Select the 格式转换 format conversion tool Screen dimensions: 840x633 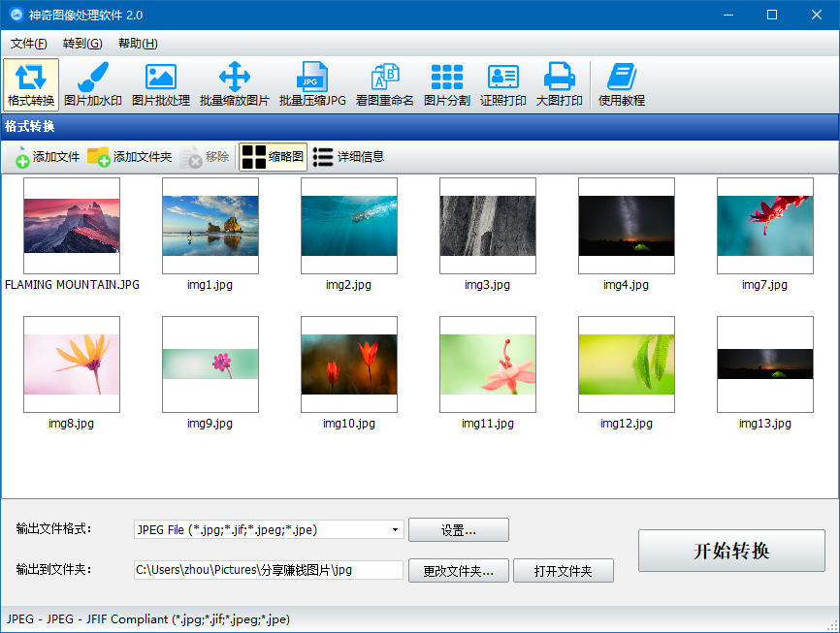click(31, 84)
